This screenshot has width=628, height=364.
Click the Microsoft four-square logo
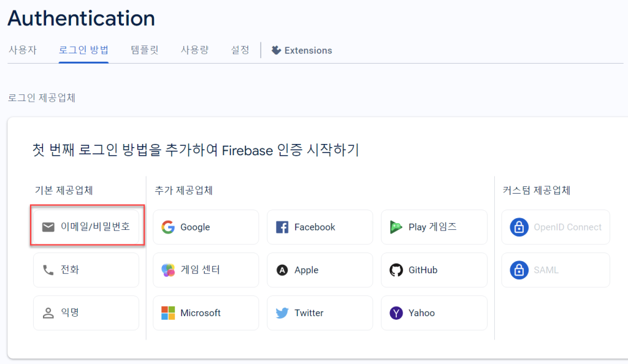168,313
